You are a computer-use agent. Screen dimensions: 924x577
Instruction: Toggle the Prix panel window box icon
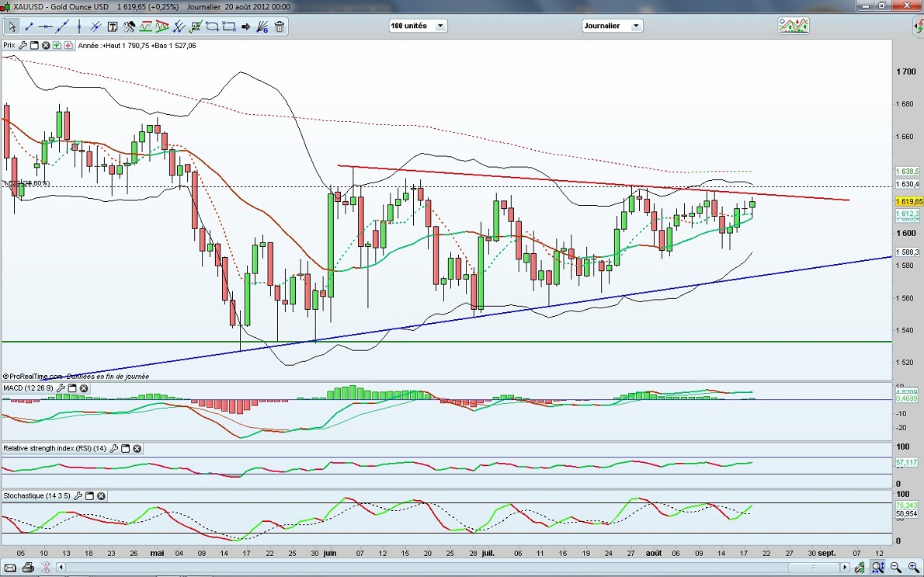(x=33, y=46)
